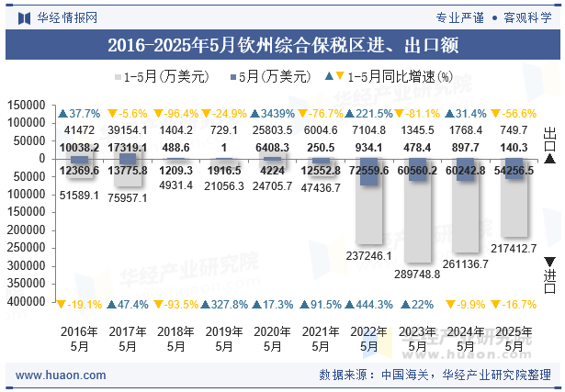Click the 2016年5月 axis label
The image size is (565, 392).
pos(79,339)
